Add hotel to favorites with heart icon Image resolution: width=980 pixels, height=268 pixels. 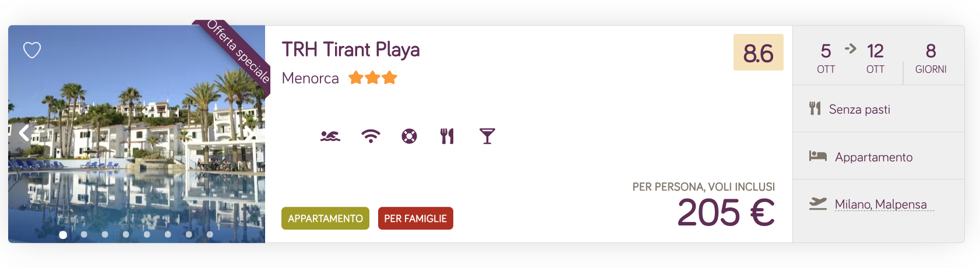[x=32, y=50]
